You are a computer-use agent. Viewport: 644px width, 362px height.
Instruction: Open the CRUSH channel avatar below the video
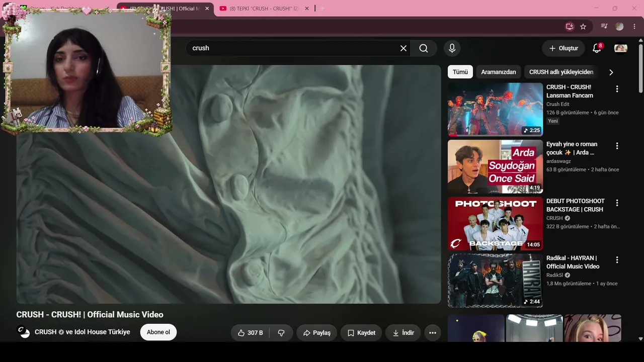coord(23,332)
